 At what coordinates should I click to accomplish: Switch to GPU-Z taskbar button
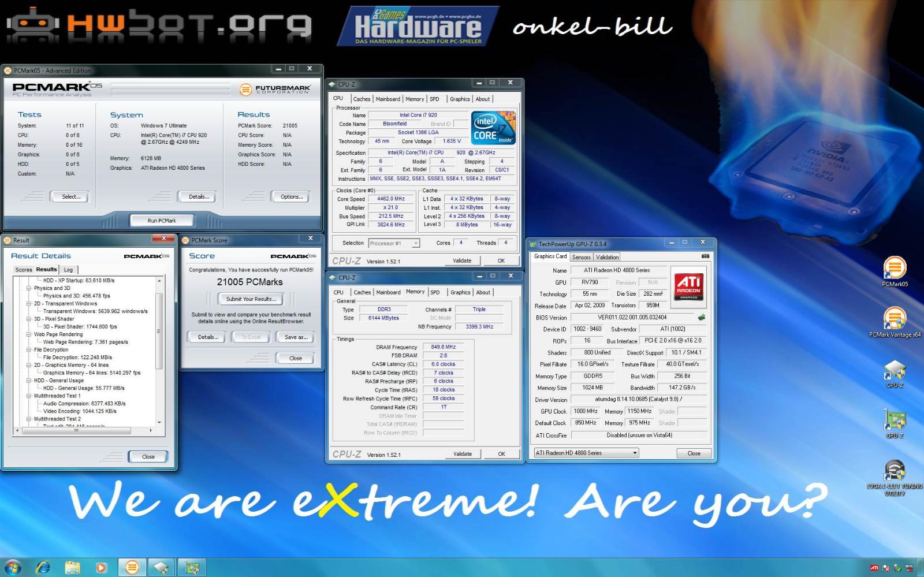tap(192, 567)
